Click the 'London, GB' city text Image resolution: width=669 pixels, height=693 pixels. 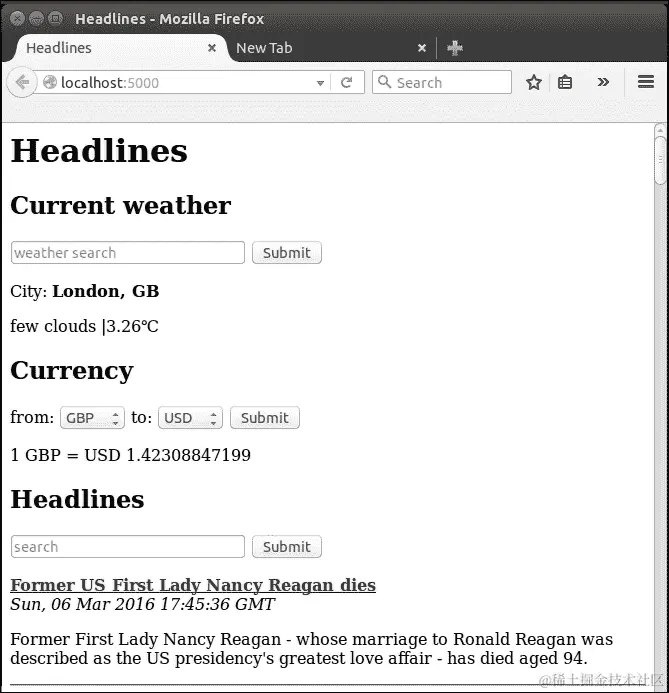[106, 291]
